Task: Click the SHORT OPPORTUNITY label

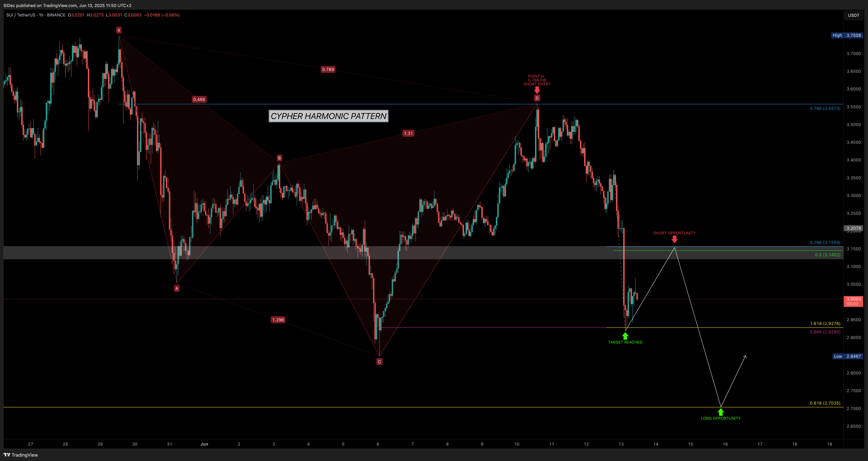Action: pos(674,233)
